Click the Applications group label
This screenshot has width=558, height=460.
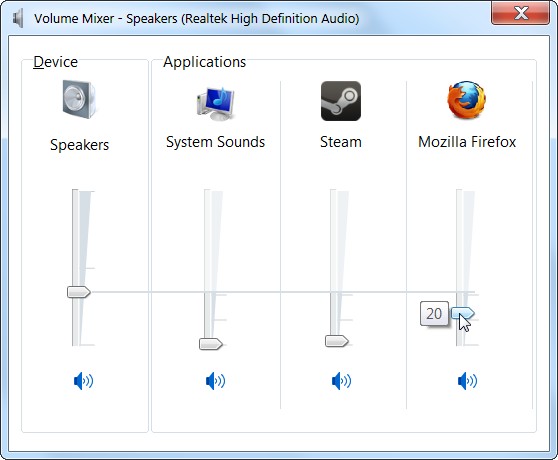[x=205, y=62]
